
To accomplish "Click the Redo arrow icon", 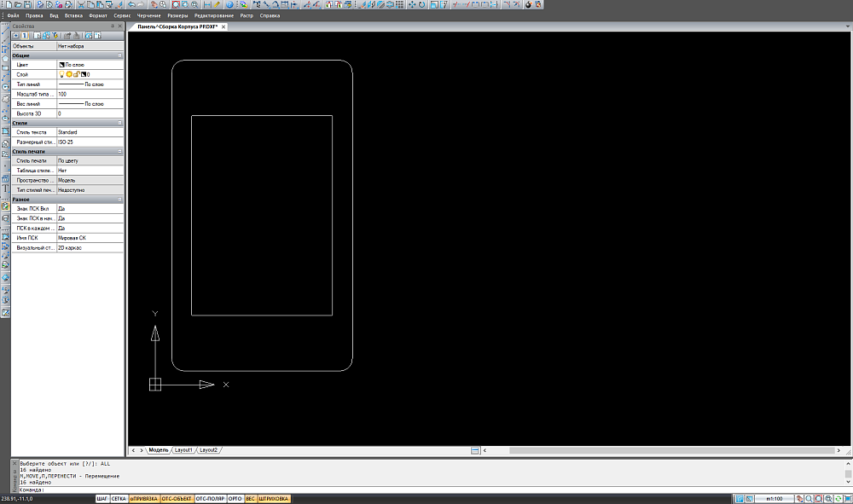I will [142, 4].
